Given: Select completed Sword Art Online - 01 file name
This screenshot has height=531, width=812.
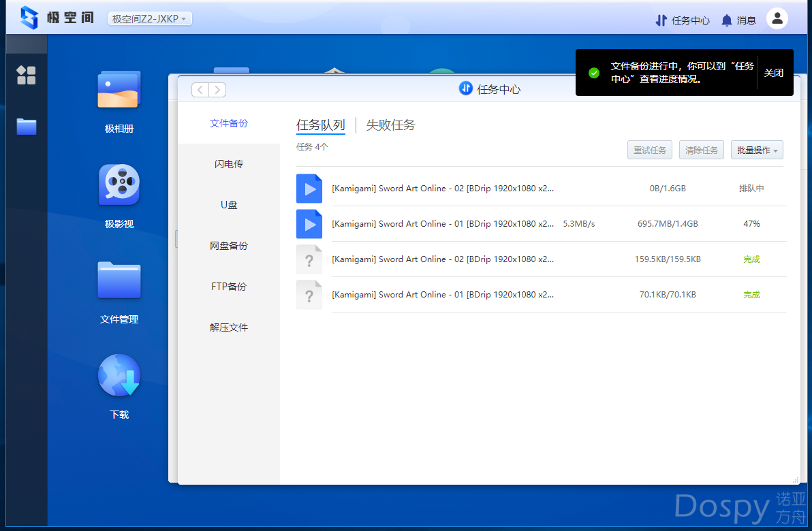Looking at the screenshot, I should (x=443, y=295).
